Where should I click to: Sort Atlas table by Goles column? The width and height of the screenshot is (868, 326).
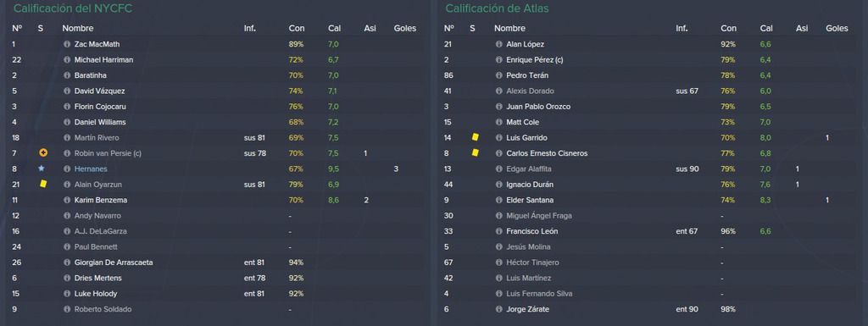[837, 28]
